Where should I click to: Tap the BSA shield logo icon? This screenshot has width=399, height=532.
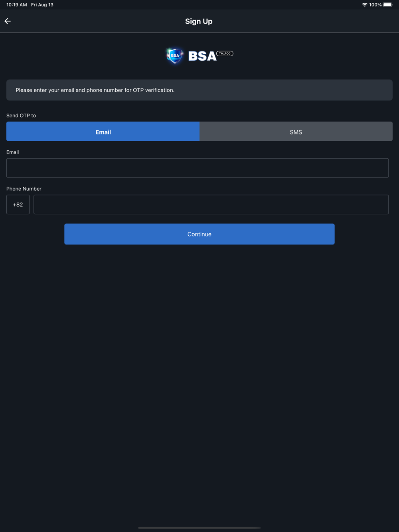pos(175,56)
